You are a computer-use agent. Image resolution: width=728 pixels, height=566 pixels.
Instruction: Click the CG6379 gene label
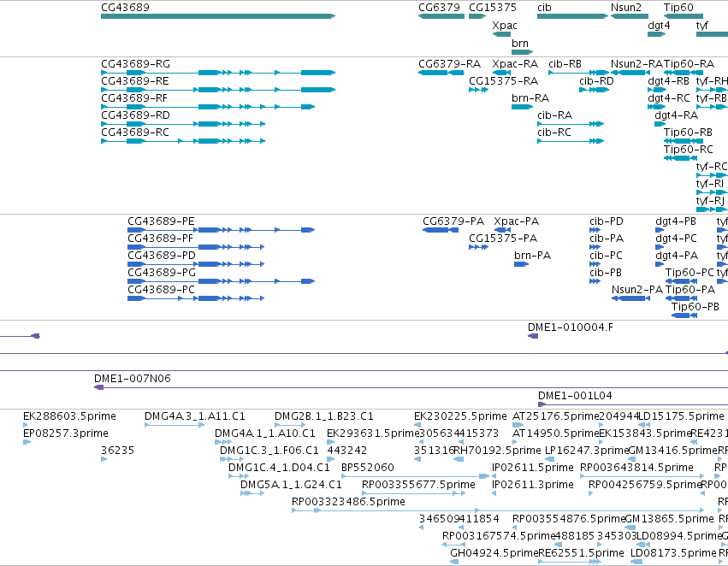(439, 8)
